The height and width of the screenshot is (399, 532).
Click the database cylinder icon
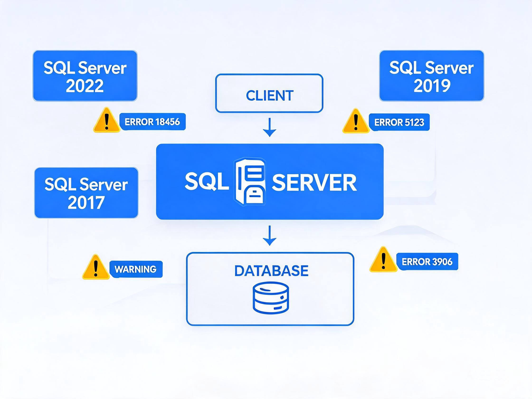click(x=271, y=298)
